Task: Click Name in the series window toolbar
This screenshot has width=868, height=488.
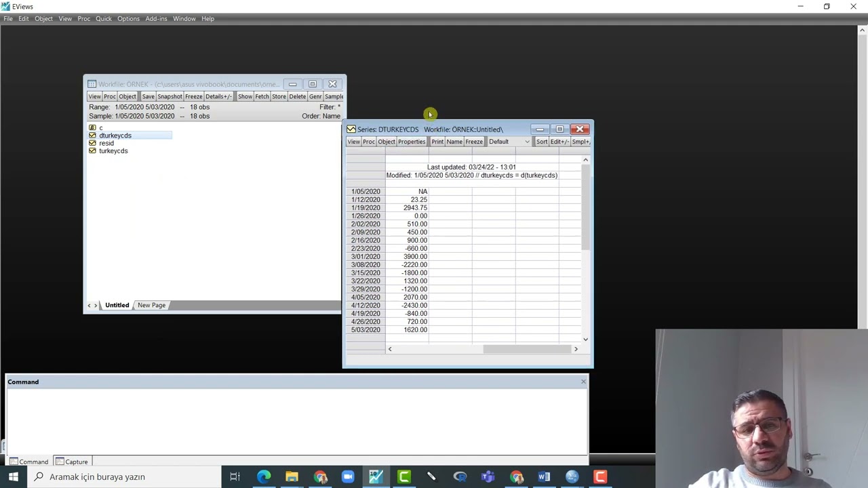Action: click(x=454, y=142)
